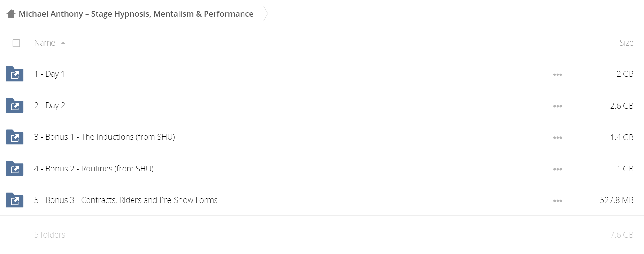The width and height of the screenshot is (644, 254).
Task: Open more options for Bonus 2 Routines
Action: (x=557, y=169)
